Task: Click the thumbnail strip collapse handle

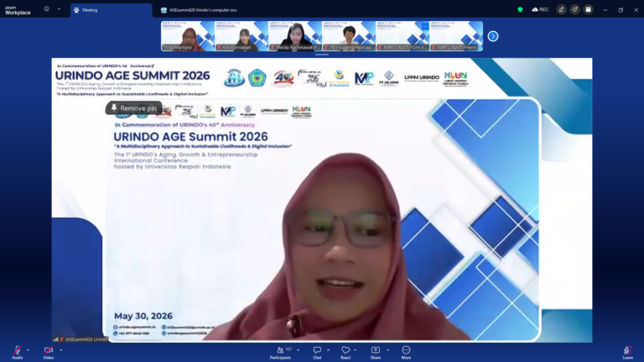Action: [322, 54]
